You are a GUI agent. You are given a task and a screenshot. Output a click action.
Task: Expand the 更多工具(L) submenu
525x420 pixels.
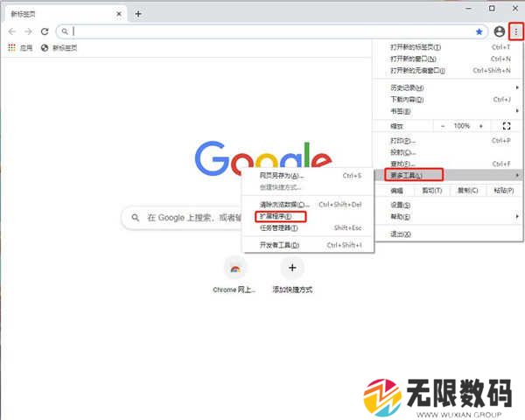tap(448, 175)
